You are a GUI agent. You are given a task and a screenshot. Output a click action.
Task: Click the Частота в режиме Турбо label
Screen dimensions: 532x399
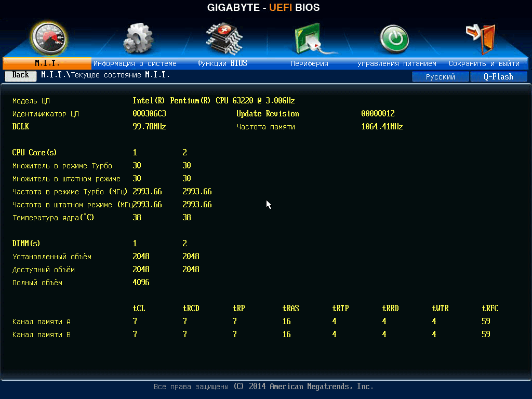tap(70, 192)
